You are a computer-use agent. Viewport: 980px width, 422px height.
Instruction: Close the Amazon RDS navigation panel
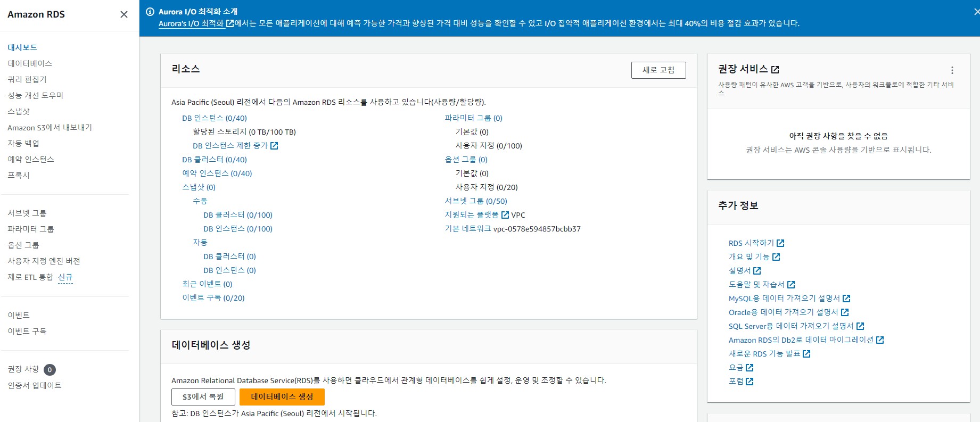(x=124, y=14)
